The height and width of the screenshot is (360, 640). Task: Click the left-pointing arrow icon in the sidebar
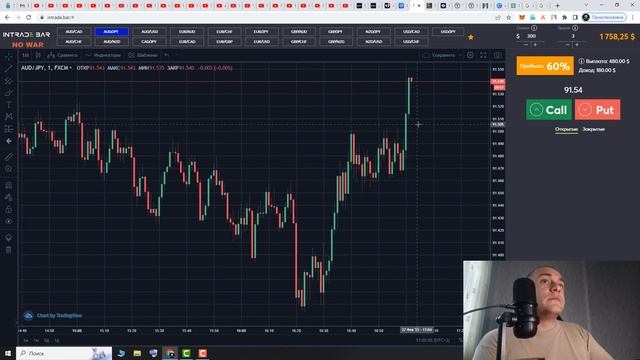9,141
